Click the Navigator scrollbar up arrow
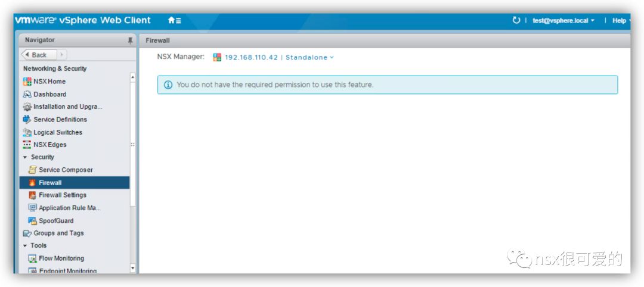 point(132,77)
